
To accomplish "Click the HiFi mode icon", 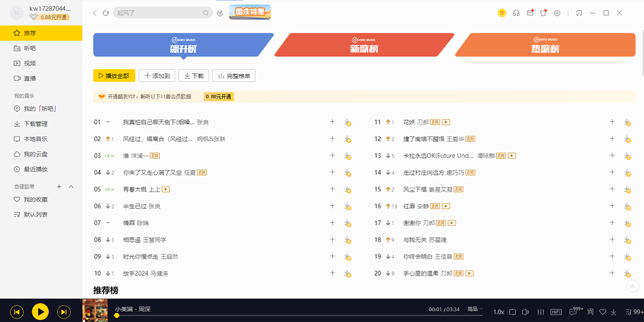I will click(x=557, y=312).
